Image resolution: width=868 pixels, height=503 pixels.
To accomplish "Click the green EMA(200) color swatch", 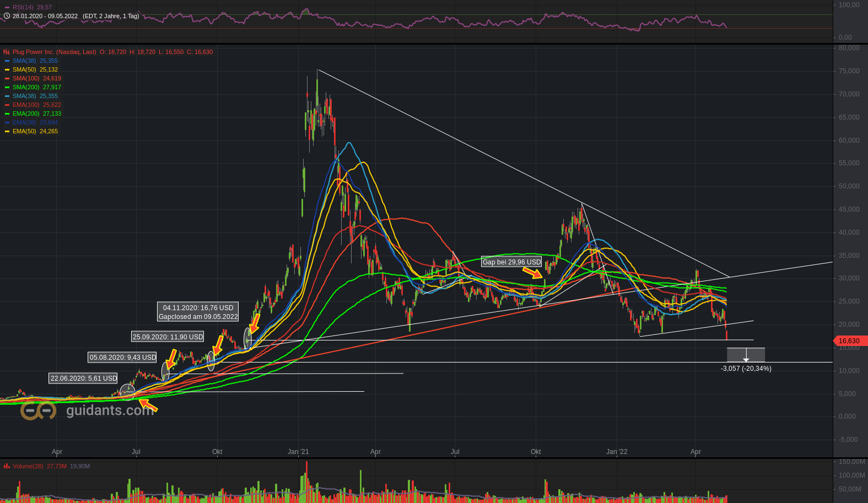I will [x=7, y=114].
